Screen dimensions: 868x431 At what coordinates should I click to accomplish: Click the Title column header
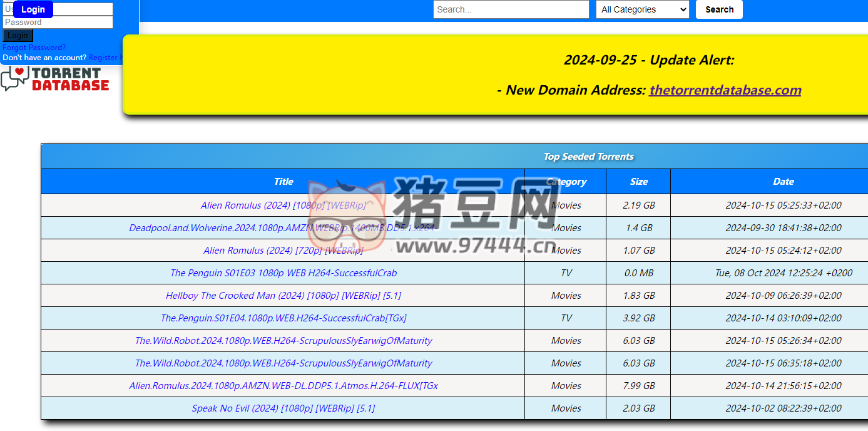tap(283, 181)
